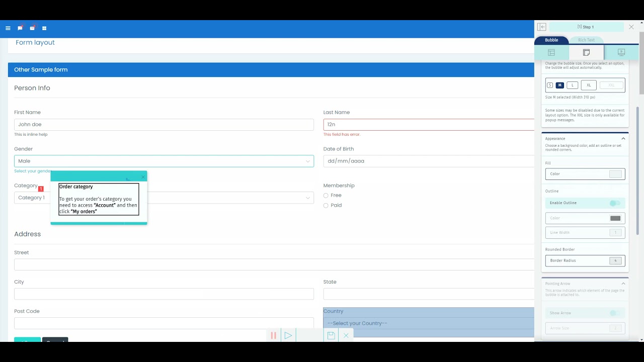Pick the Outline color swatch
Screen dimensions: 644x362
[x=615, y=218]
